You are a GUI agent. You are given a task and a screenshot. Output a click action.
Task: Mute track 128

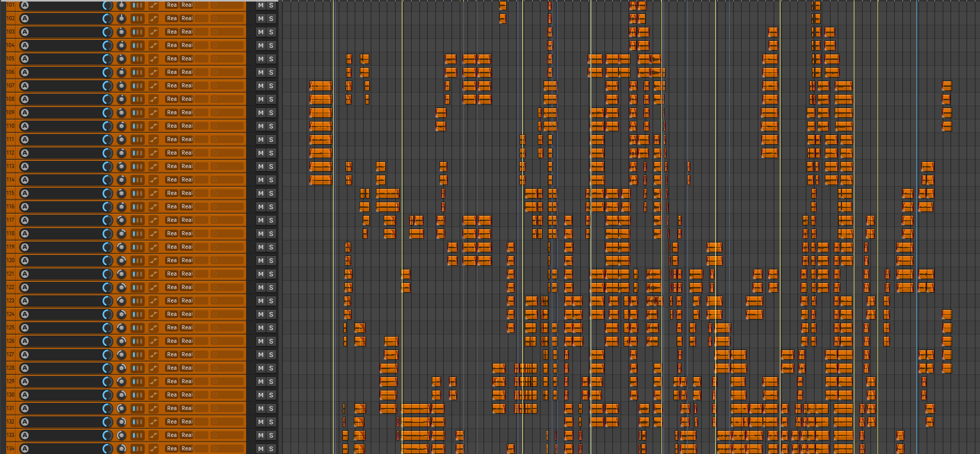point(261,368)
